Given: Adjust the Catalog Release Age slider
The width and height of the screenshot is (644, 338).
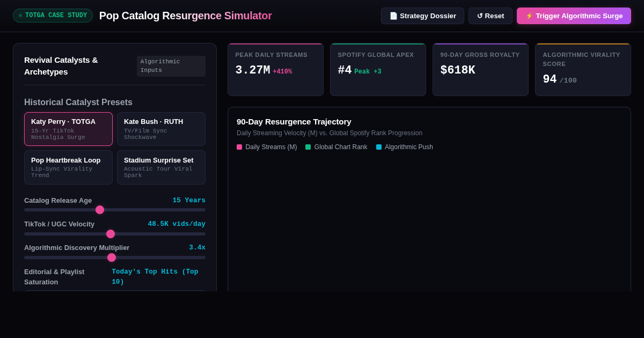Looking at the screenshot, I should point(115,210).
